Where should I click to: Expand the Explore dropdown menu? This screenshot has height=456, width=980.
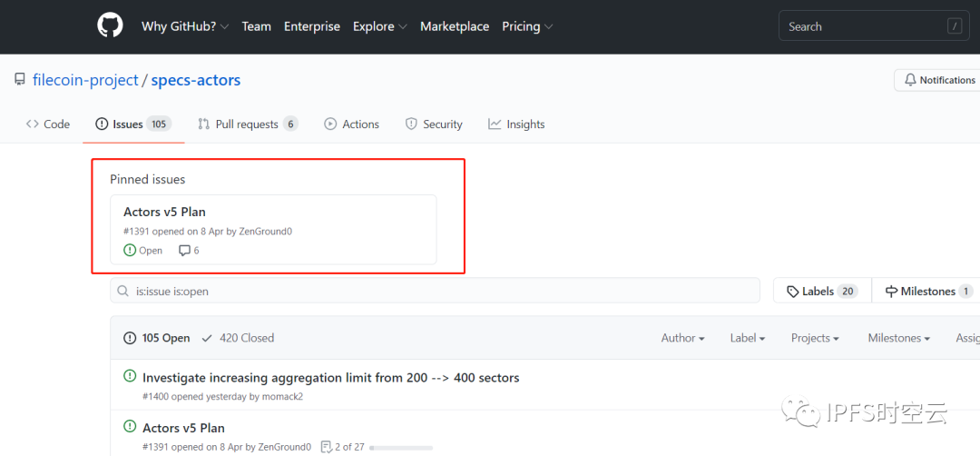[380, 26]
